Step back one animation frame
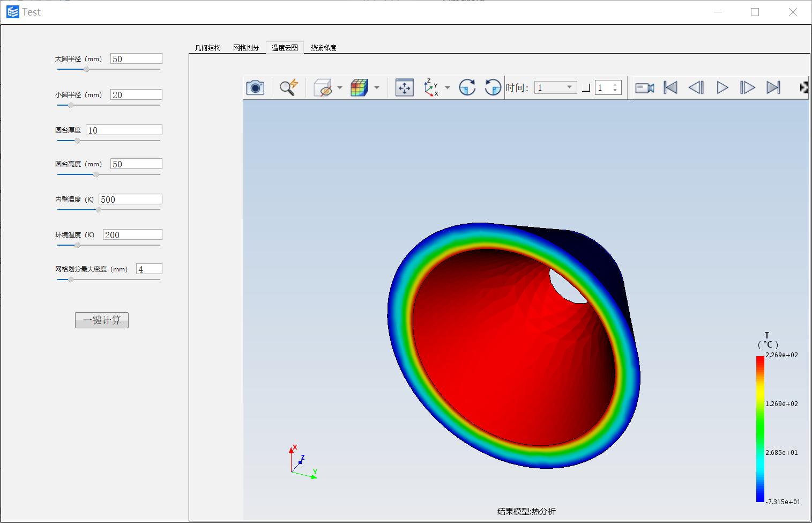Screen dimensions: 812x523 pyautogui.click(x=696, y=87)
